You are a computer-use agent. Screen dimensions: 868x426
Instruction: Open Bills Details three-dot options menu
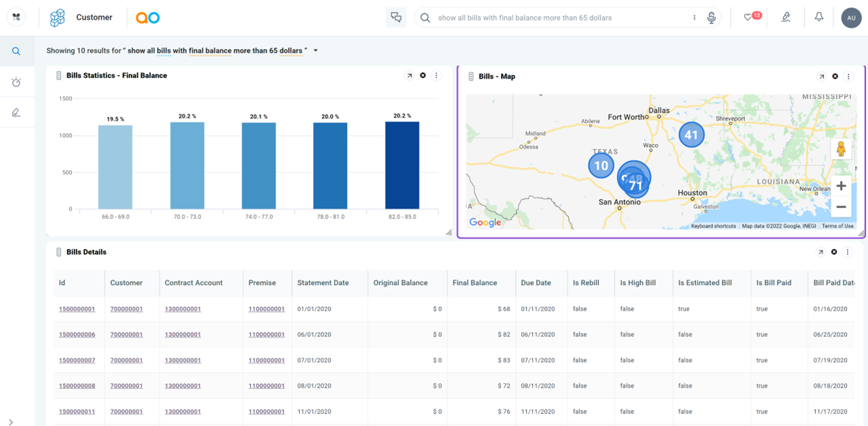coord(847,252)
